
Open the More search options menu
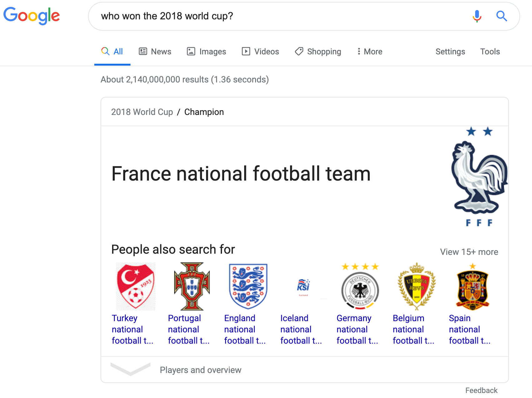coord(370,52)
